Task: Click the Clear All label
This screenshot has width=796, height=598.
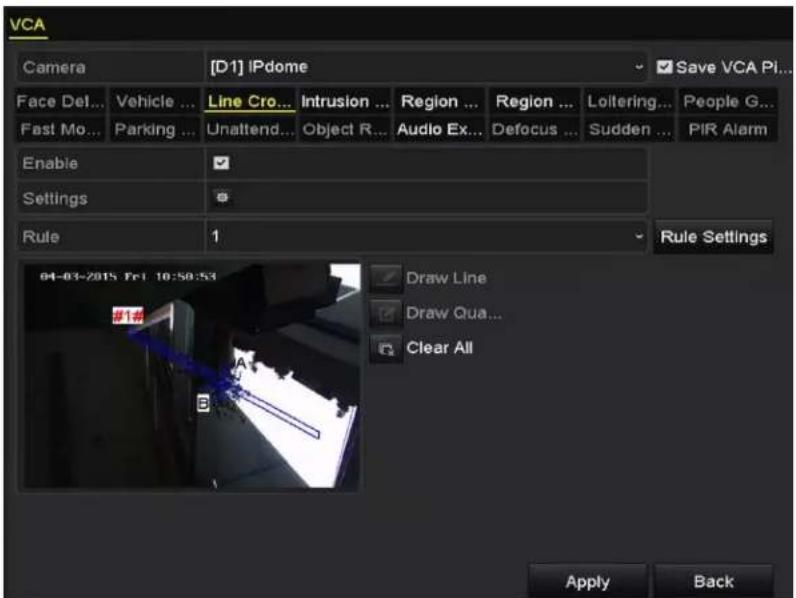Action: coord(440,348)
